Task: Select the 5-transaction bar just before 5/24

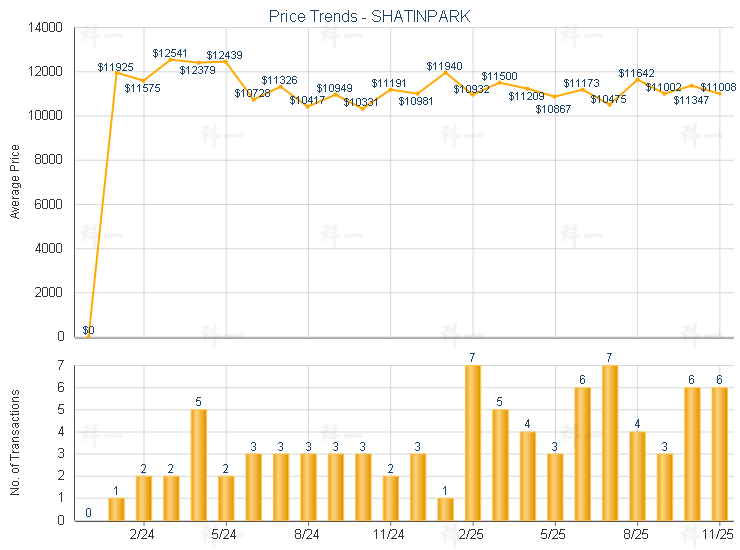Action: [198, 464]
